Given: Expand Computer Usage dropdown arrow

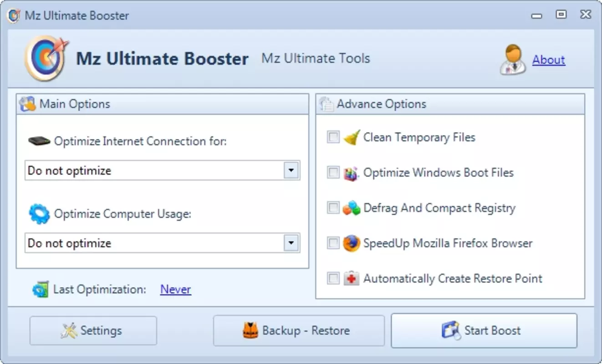Looking at the screenshot, I should point(291,243).
